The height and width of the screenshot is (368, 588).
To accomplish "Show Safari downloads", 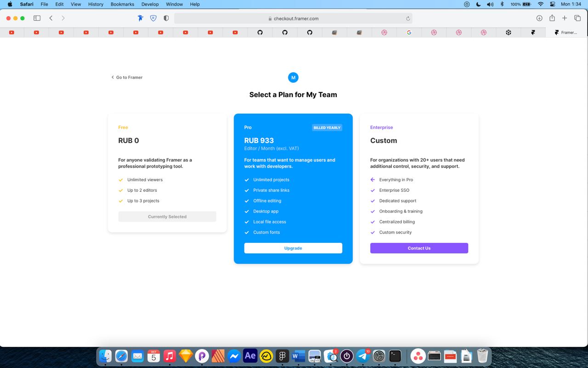I will point(539,18).
